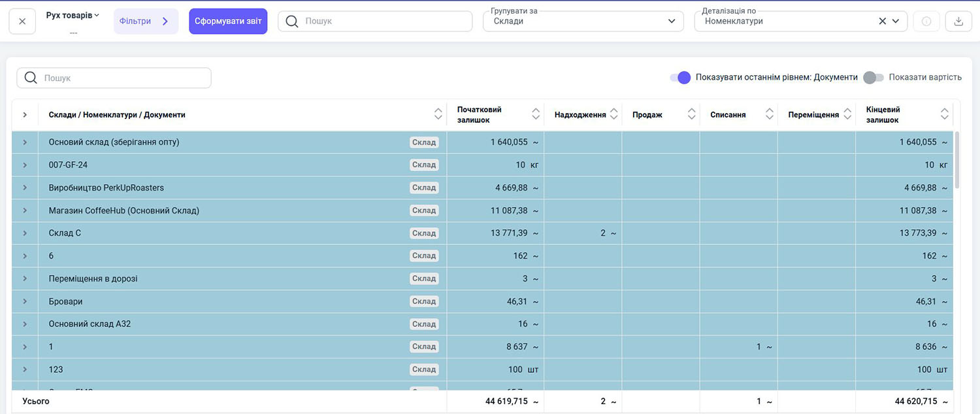This screenshot has width=980, height=414.
Task: Close the report with X icon
Action: 22,21
